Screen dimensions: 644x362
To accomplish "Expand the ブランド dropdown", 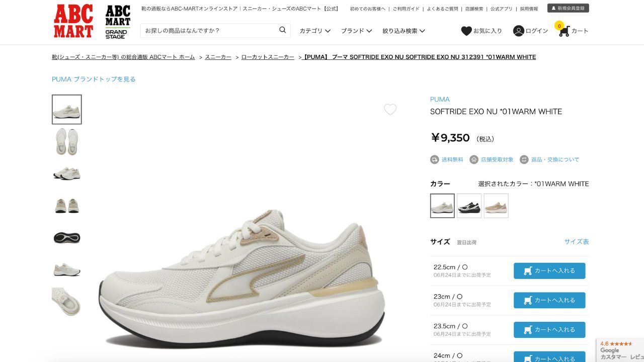I will [356, 31].
